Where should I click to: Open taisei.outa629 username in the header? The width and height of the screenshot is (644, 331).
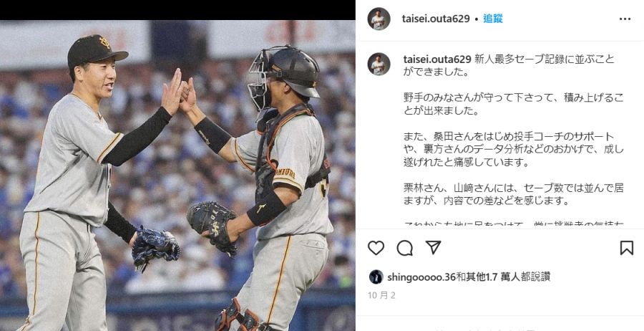pyautogui.click(x=436, y=19)
